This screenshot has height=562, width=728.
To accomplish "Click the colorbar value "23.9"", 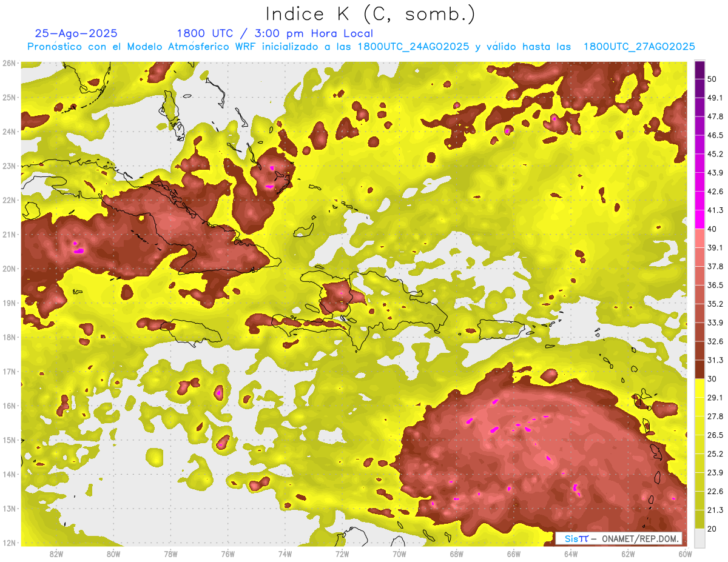I will [715, 472].
